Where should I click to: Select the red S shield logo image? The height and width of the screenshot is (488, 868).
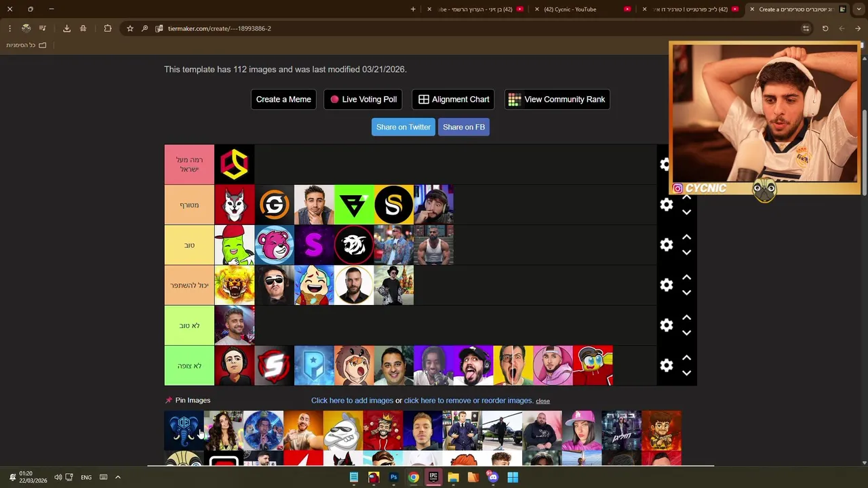(274, 365)
